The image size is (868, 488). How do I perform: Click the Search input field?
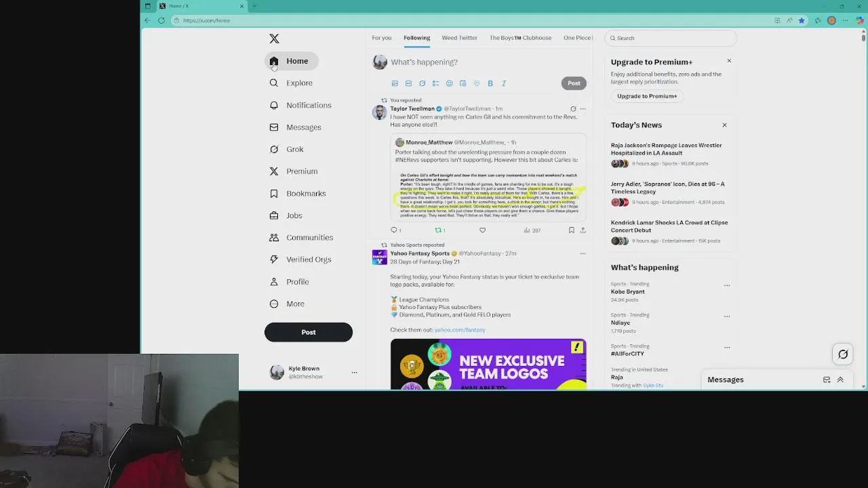[x=670, y=38]
